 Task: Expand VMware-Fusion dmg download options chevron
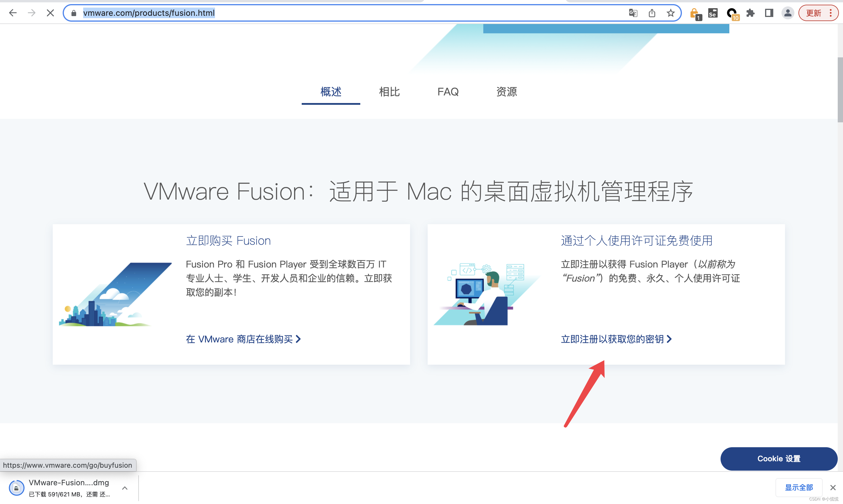(x=125, y=488)
